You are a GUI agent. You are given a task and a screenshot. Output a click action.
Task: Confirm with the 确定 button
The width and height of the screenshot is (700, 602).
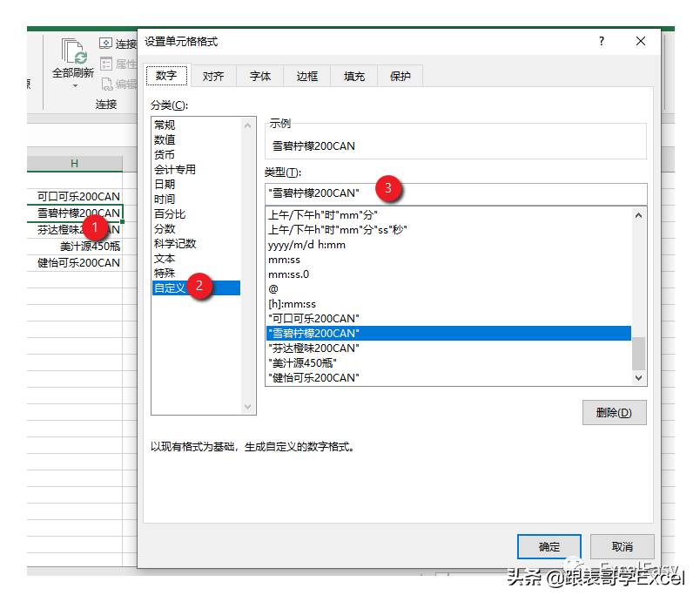click(549, 546)
